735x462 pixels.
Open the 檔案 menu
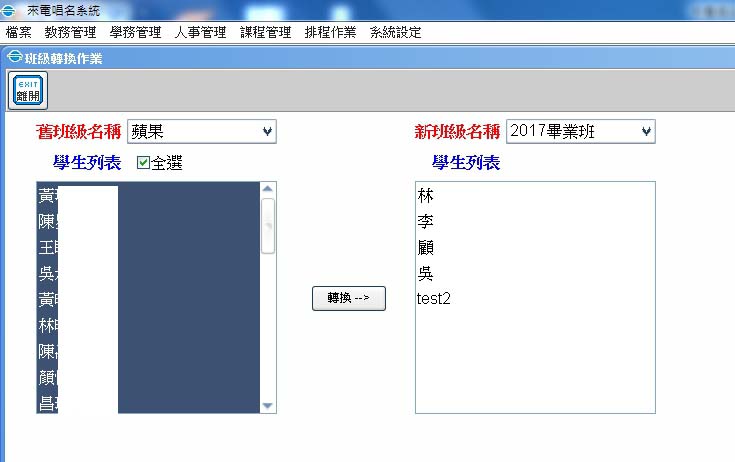tap(19, 32)
